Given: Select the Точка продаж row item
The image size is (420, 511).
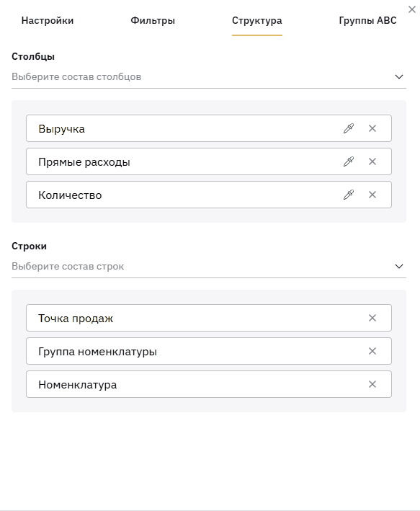Looking at the screenshot, I should tap(209, 318).
